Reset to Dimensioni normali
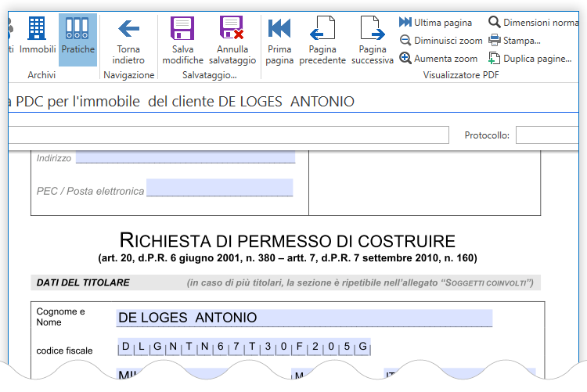The width and height of the screenshot is (587, 392). tap(534, 23)
